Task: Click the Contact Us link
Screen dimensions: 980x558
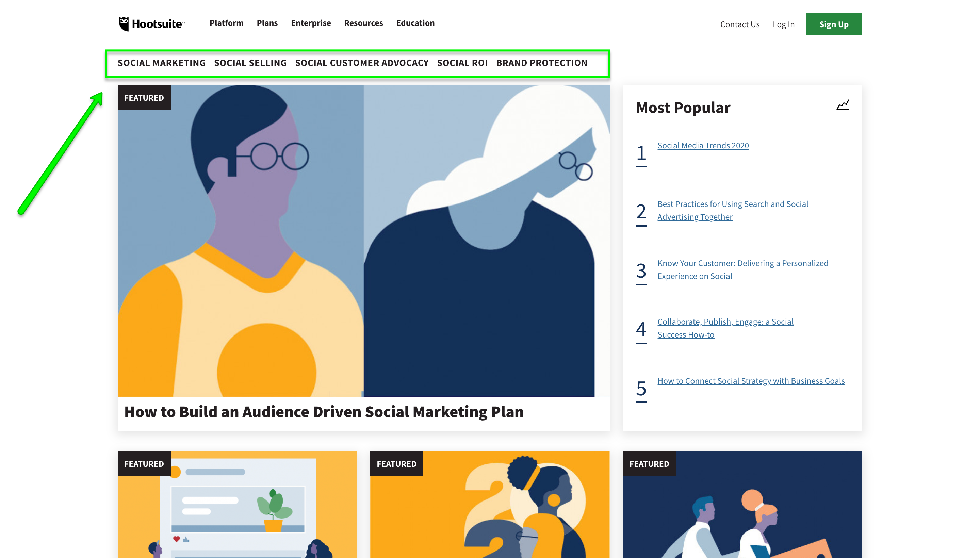Action: click(740, 24)
